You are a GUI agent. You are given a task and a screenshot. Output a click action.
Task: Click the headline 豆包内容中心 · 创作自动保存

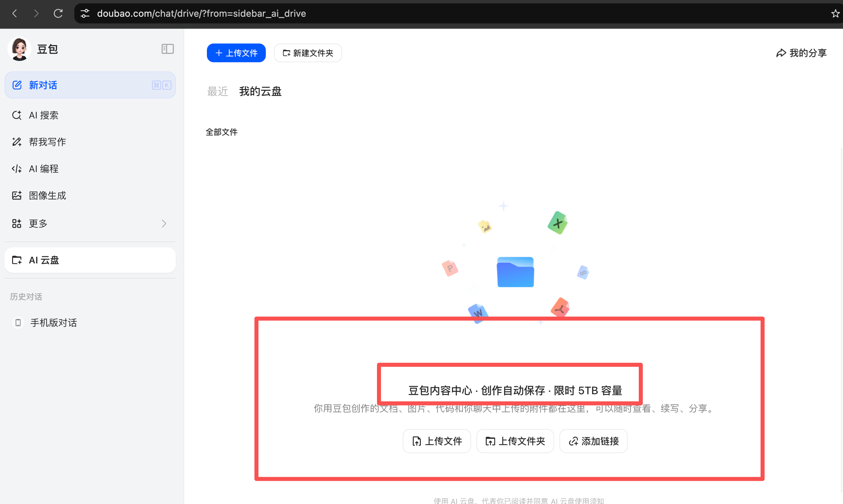476,391
